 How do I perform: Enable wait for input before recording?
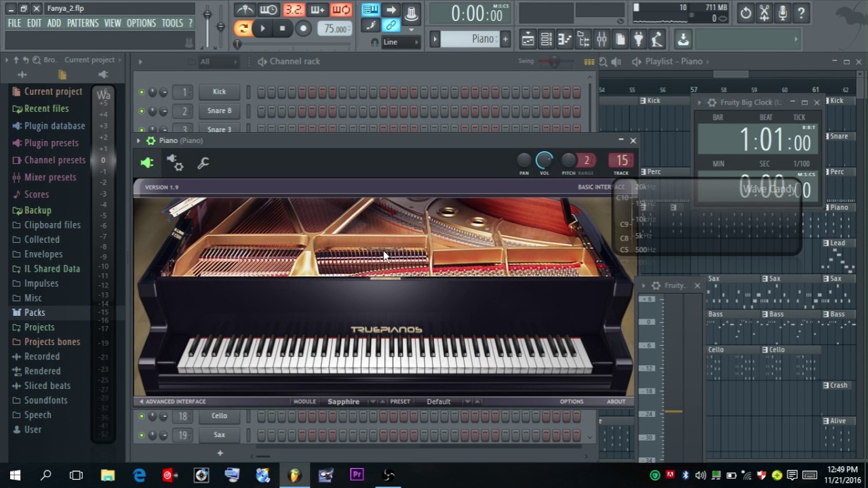tap(269, 10)
